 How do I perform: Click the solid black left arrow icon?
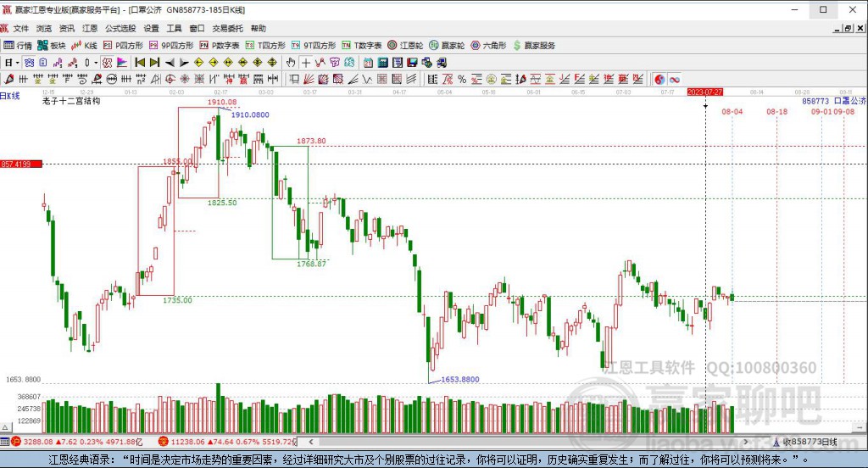[170, 63]
